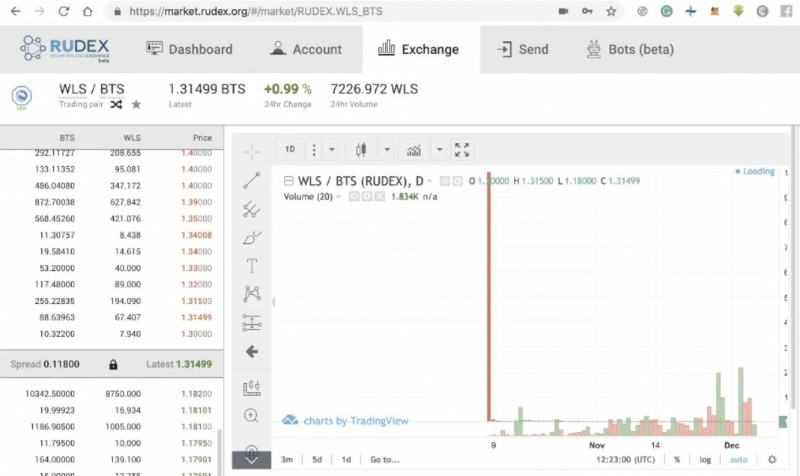Activate the zoom in tool
Viewport: 800px width, 476px height.
(251, 416)
